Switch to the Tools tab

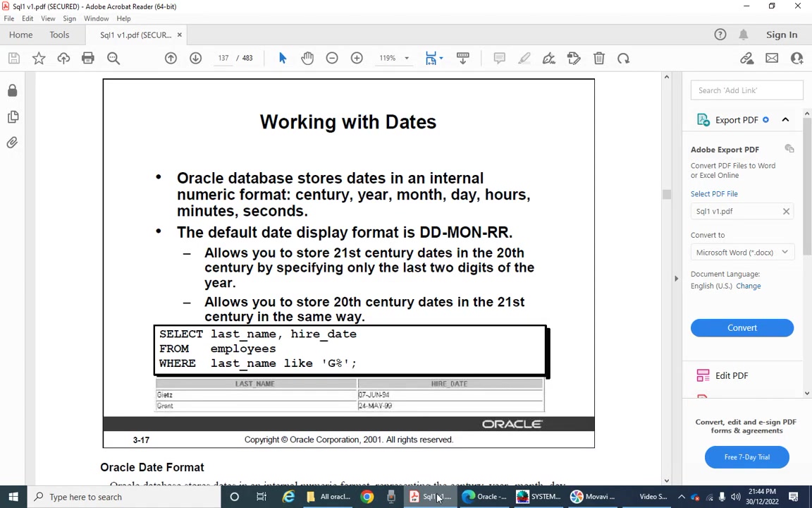tap(59, 35)
